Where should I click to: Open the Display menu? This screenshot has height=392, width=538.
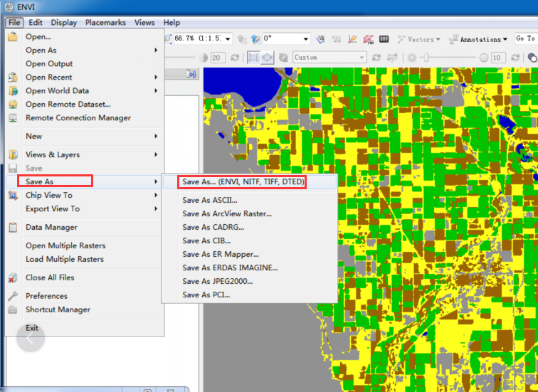[x=64, y=23]
